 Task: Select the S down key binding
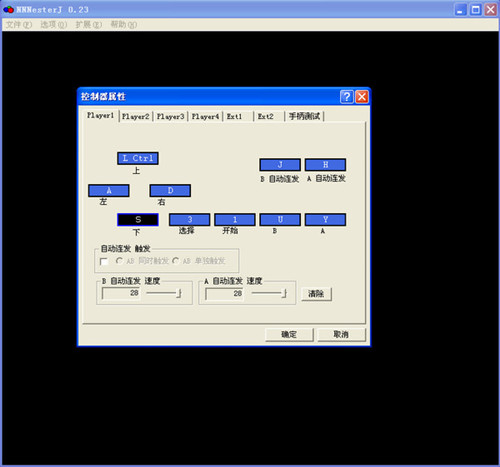click(x=138, y=220)
